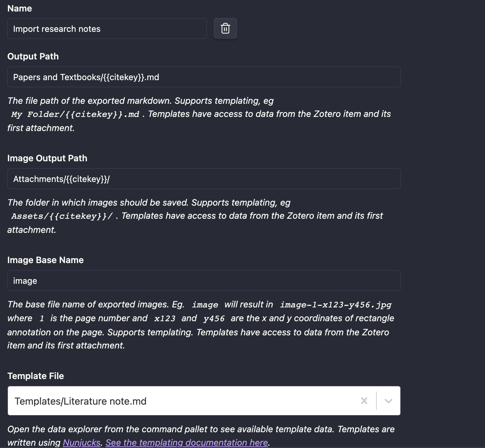Clear the selected template file with the X
The image size is (485, 448).
(364, 401)
